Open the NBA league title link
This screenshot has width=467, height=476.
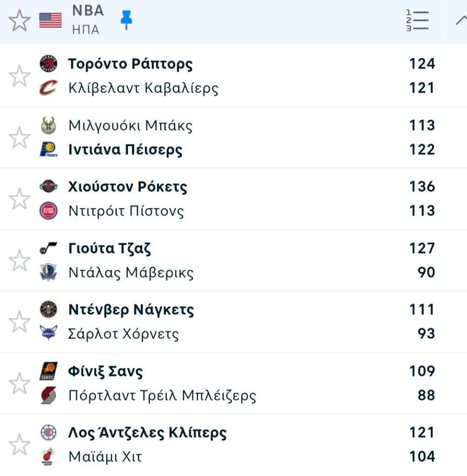point(88,11)
